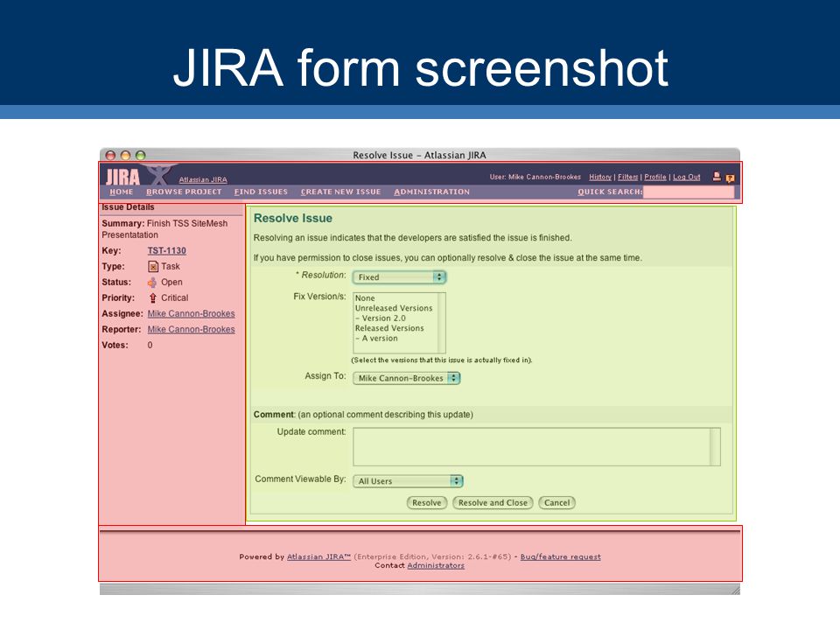The height and width of the screenshot is (630, 840).
Task: Click the Votes value 0
Action: [x=150, y=346]
